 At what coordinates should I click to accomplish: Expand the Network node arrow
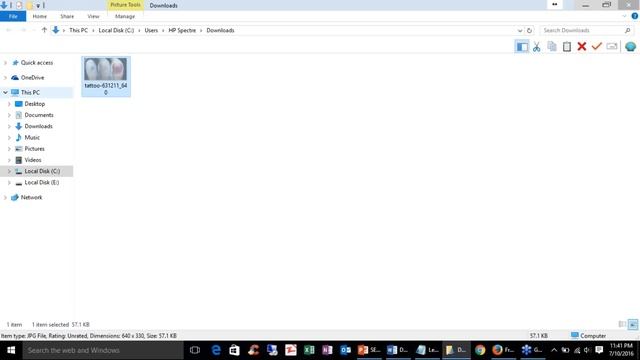pyautogui.click(x=5, y=198)
